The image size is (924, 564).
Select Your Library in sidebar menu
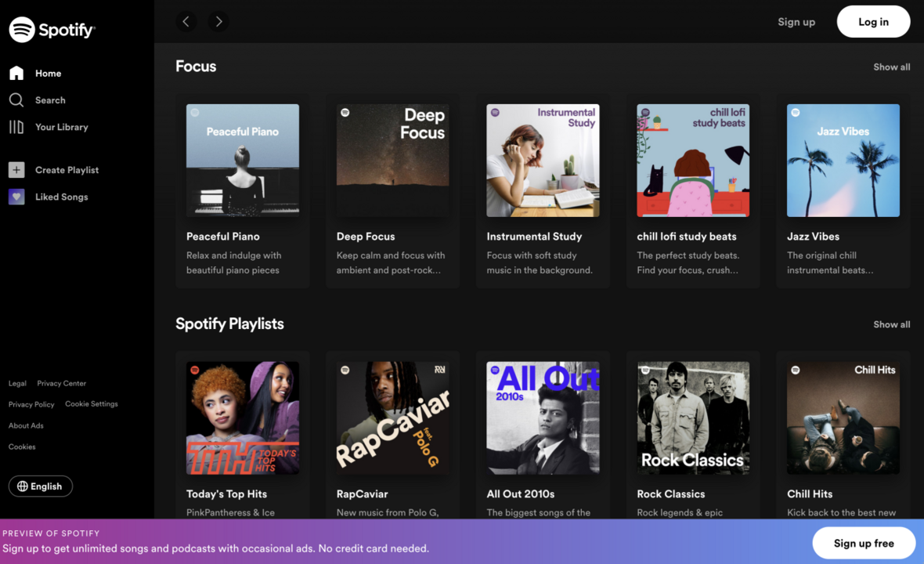(x=61, y=127)
